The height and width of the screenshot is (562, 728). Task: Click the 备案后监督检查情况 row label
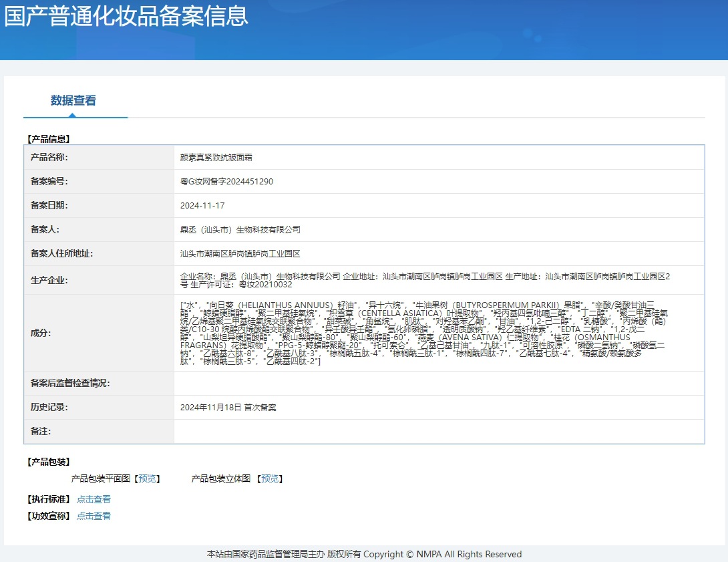[70, 383]
